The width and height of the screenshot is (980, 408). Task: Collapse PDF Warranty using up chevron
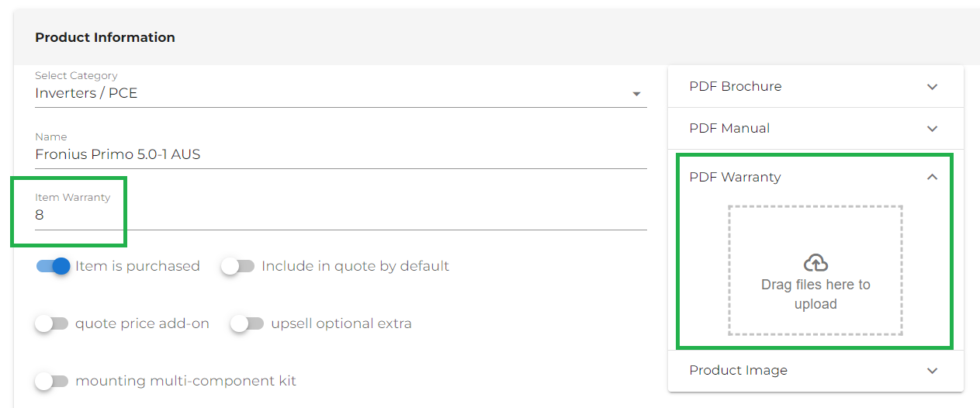(933, 177)
